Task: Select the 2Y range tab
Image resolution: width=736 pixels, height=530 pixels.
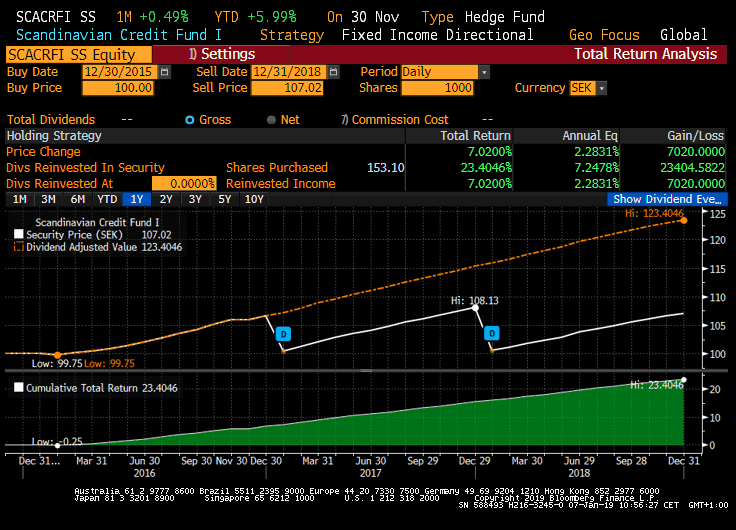Action: click(166, 199)
